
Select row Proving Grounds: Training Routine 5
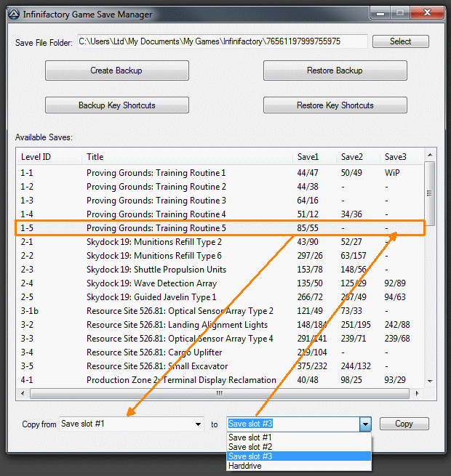click(x=220, y=228)
